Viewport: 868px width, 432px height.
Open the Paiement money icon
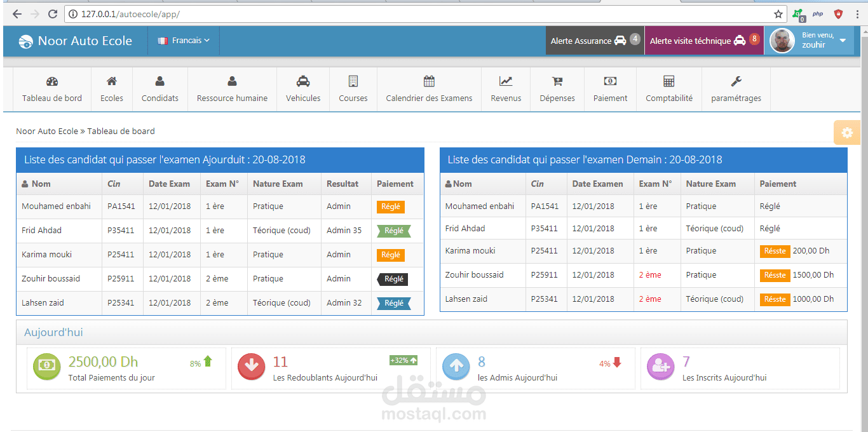pyautogui.click(x=610, y=81)
